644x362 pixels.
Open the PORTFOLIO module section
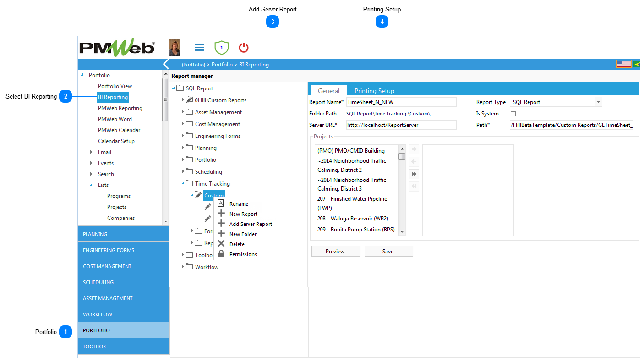(x=124, y=330)
